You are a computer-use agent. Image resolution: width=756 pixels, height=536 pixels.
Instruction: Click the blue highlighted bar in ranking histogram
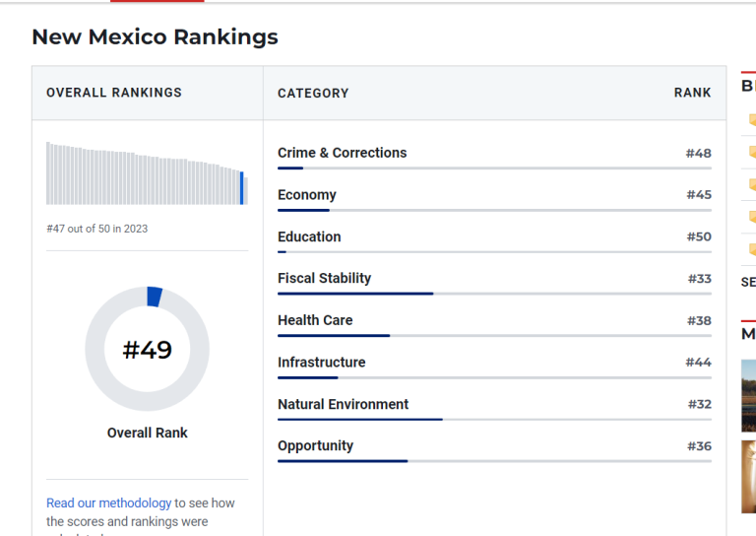[x=242, y=188]
